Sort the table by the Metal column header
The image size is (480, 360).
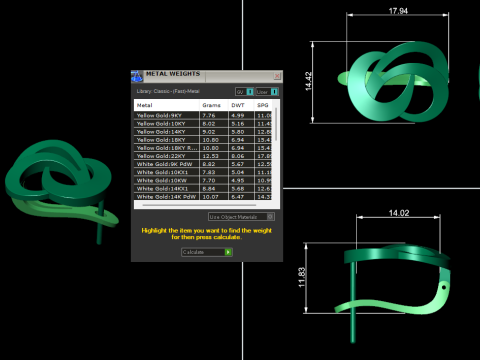click(x=167, y=105)
